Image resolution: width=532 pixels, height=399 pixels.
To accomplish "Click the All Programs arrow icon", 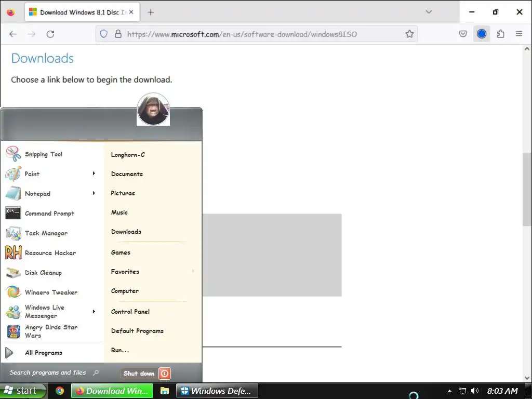I will click(x=9, y=353).
